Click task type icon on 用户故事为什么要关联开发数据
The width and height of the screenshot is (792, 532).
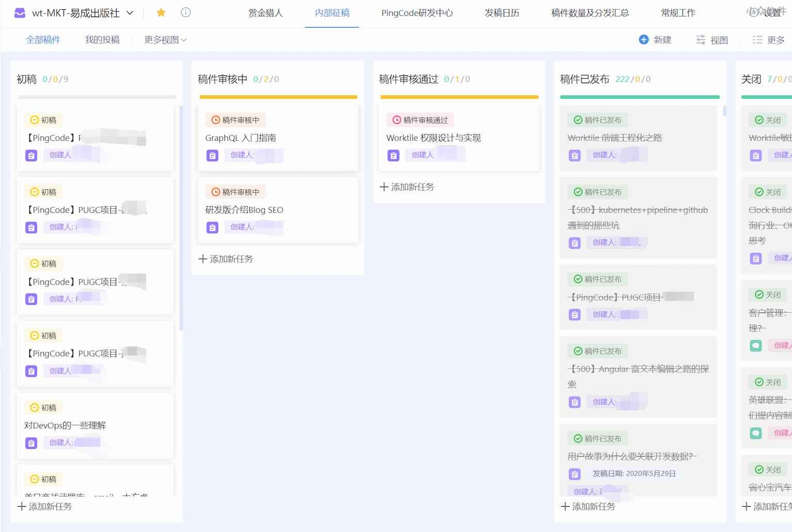point(574,474)
